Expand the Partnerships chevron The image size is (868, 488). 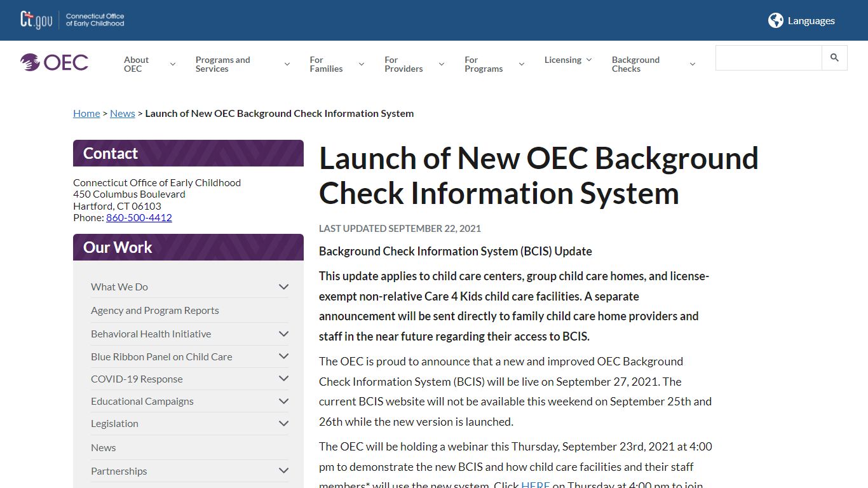pos(283,471)
